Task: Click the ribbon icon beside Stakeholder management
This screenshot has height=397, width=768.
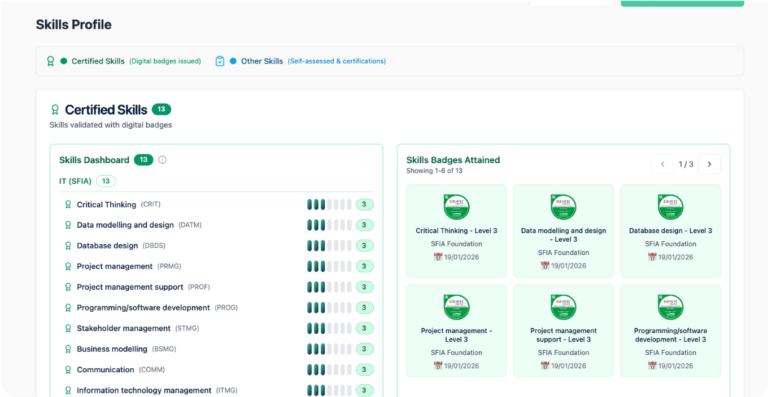Action: click(x=68, y=328)
